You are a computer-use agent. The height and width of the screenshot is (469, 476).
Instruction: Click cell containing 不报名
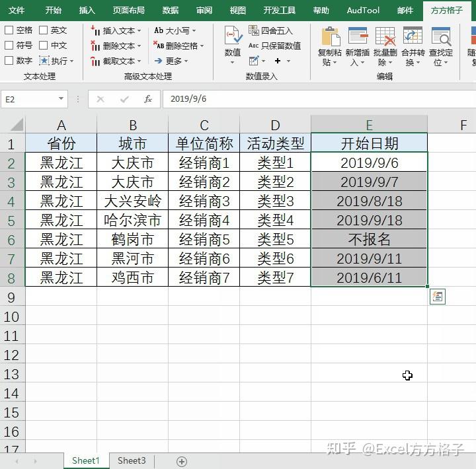[x=369, y=239]
